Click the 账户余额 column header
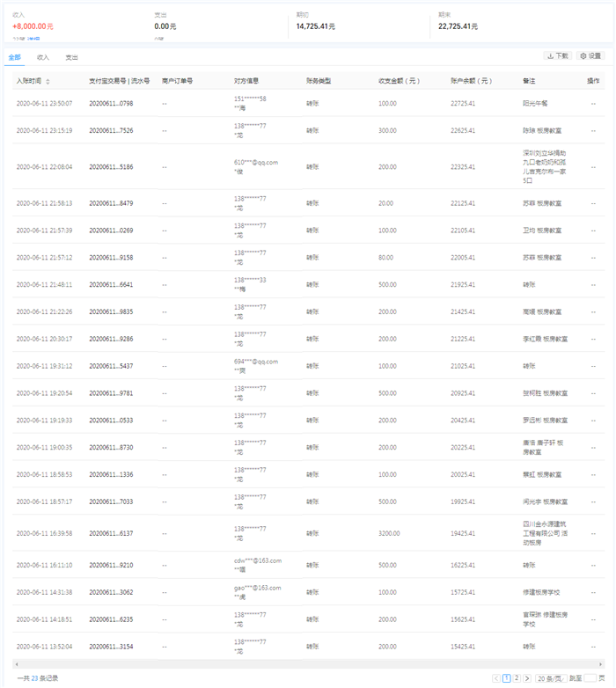616x688 pixels. [471, 81]
